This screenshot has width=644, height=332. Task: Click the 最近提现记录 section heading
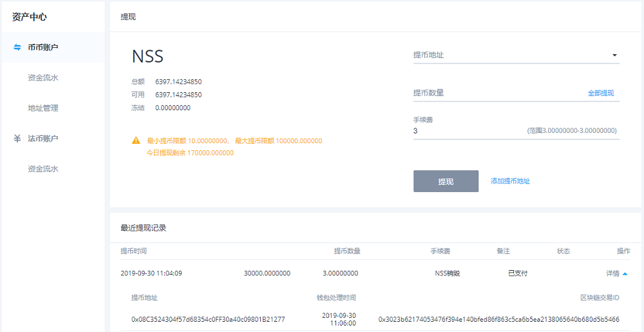[x=144, y=228]
